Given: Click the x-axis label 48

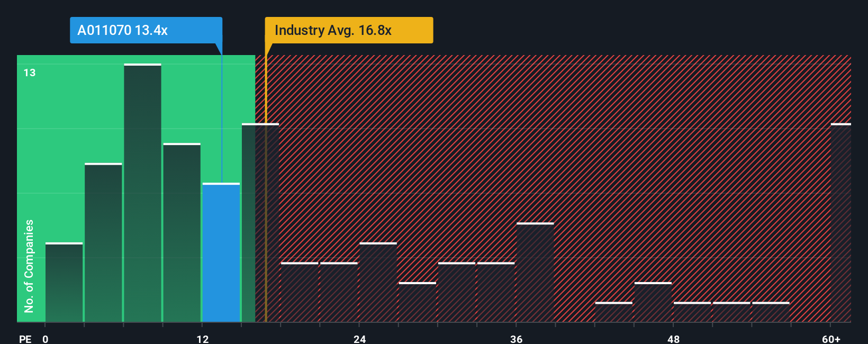Looking at the screenshot, I should [673, 339].
